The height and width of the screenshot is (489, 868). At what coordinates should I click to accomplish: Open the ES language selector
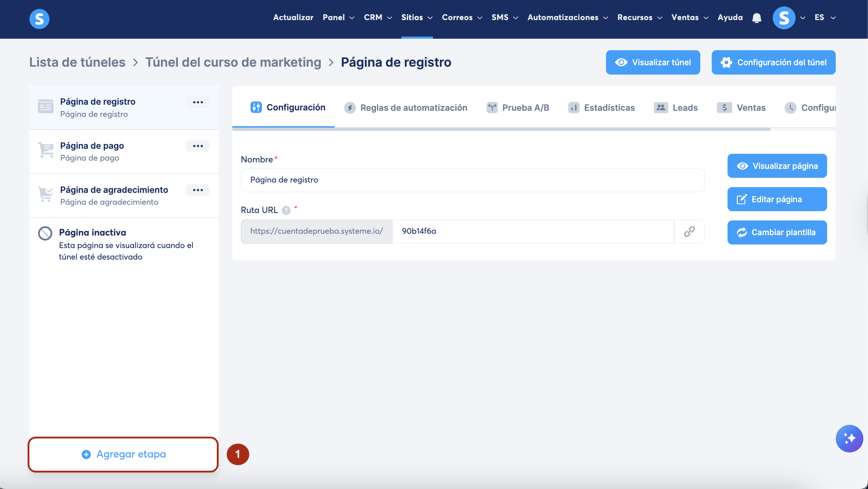point(825,18)
